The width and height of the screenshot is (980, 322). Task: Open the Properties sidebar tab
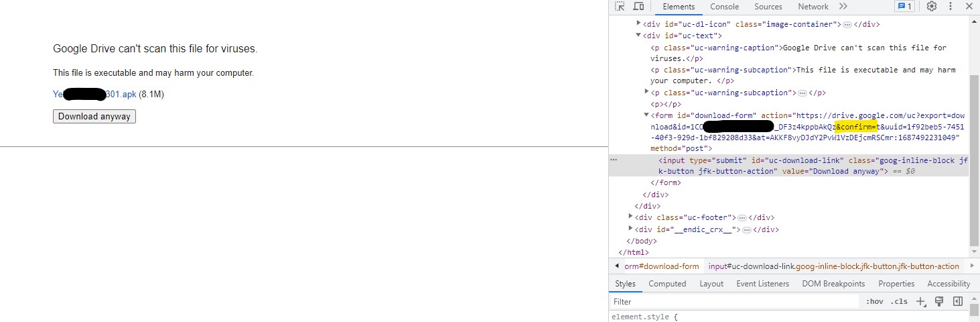(x=896, y=284)
